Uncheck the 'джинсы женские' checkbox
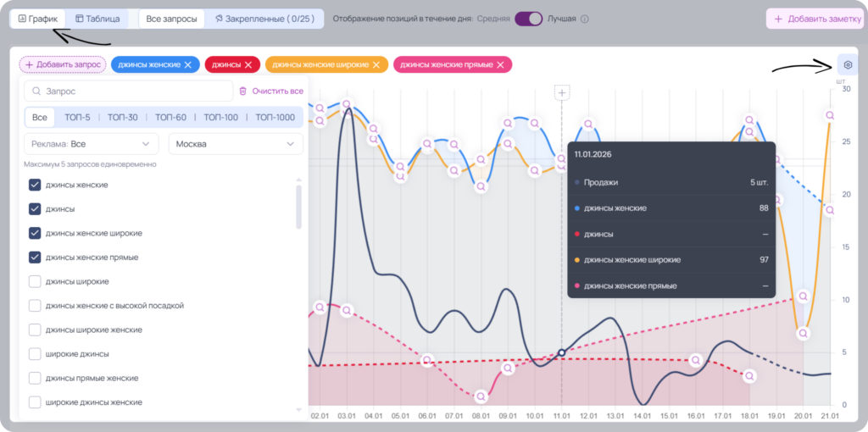868x432 pixels. (x=35, y=185)
